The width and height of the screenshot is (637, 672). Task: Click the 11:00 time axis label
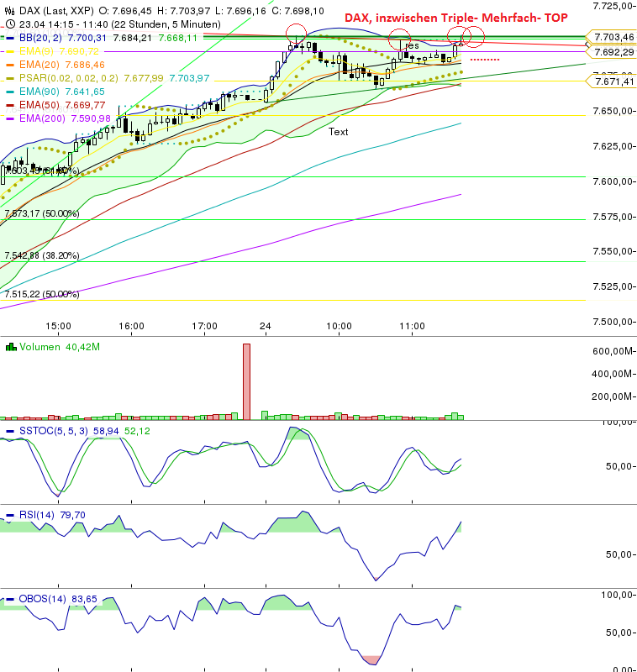(413, 326)
